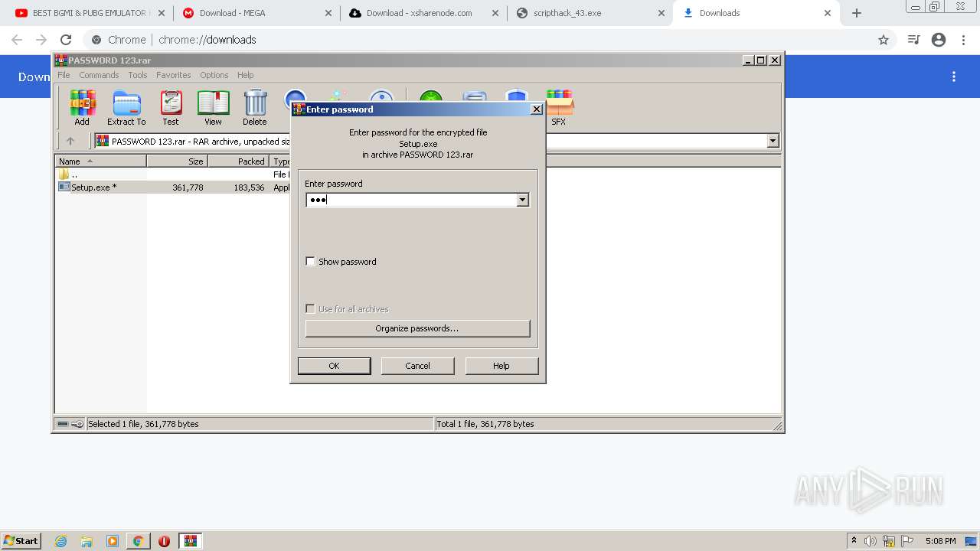
Task: Reload the Chrome downloads page
Action: point(66,40)
